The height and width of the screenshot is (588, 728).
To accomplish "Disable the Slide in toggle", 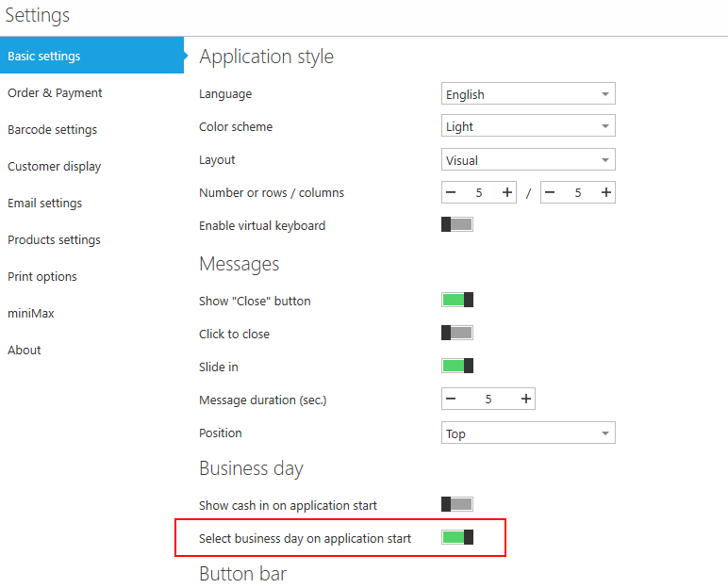I will point(457,367).
